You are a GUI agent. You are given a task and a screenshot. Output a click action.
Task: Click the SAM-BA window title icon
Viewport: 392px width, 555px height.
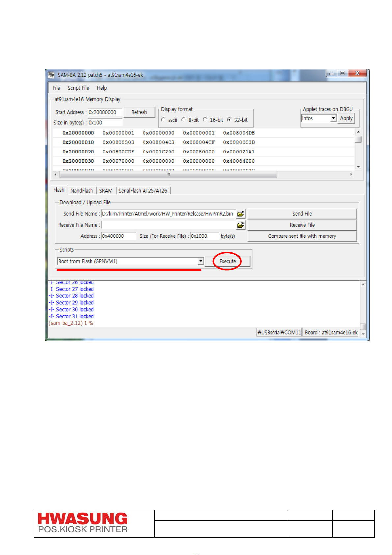(51, 75)
